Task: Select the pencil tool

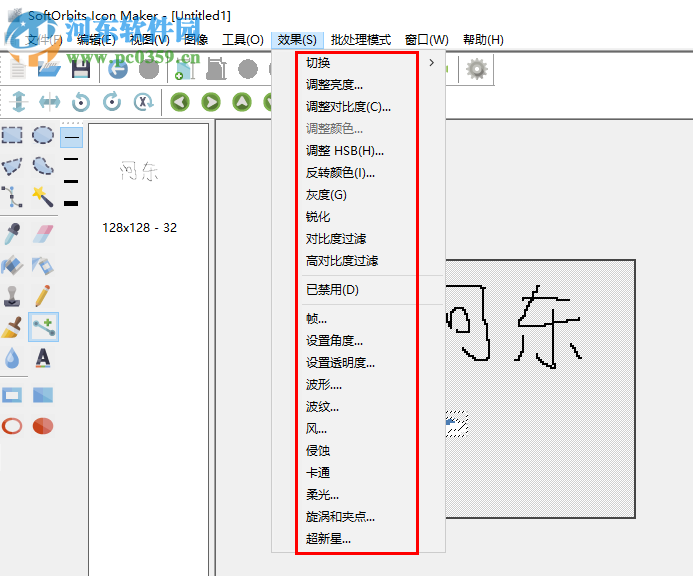Action: coord(43,296)
